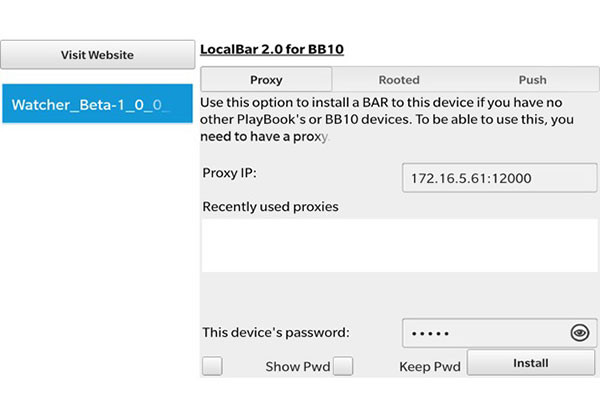Open the LocalBar 2.0 for BB10 heading link
600x400 pixels.
coord(272,49)
